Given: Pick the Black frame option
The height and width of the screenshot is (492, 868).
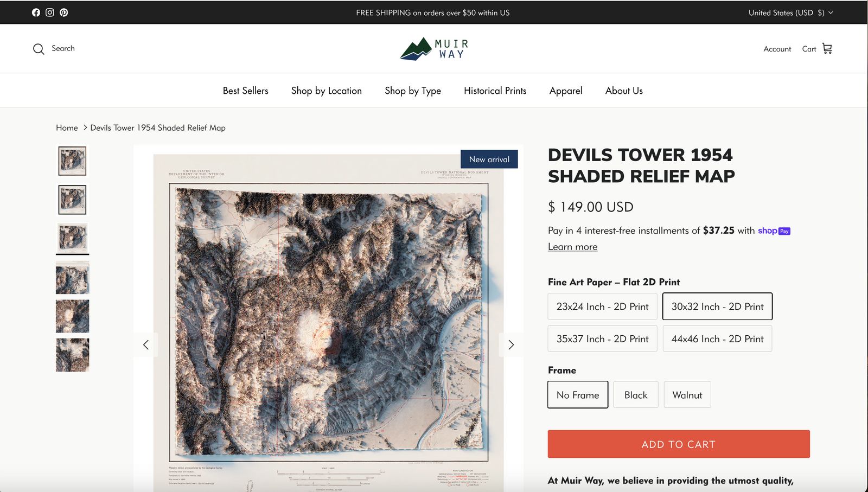Looking at the screenshot, I should coord(636,395).
